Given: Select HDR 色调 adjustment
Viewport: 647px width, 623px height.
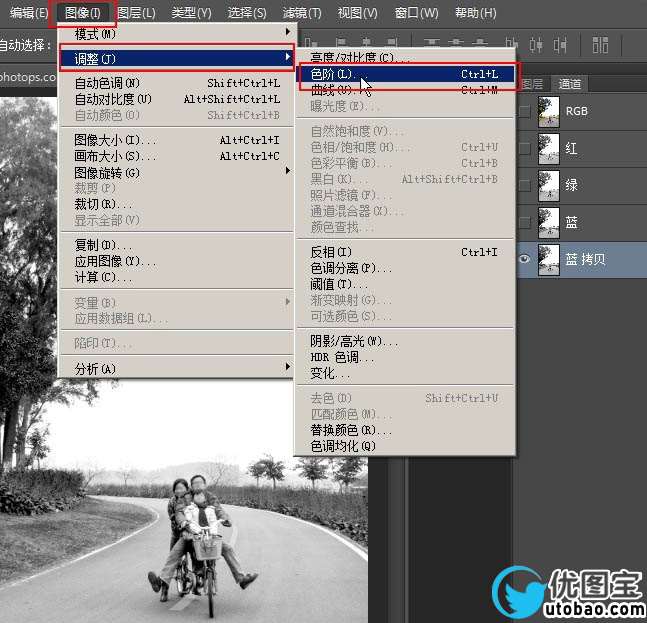Looking at the screenshot, I should pos(405,357).
